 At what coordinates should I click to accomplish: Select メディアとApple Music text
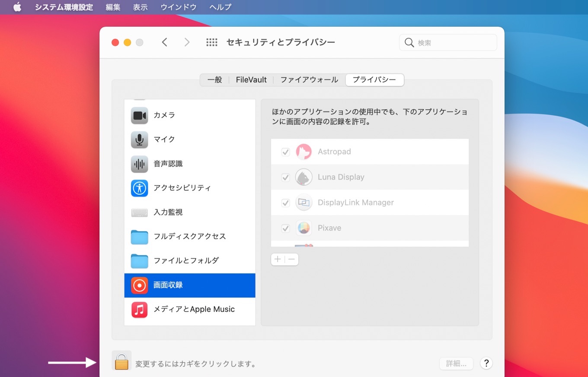tap(194, 310)
